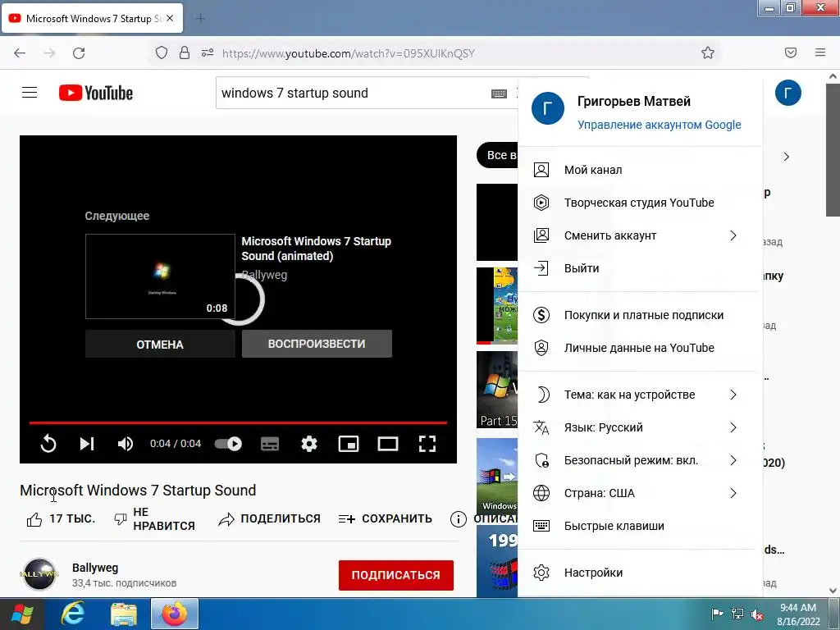The height and width of the screenshot is (630, 840).
Task: Click the site lock icon
Action: coord(185,52)
